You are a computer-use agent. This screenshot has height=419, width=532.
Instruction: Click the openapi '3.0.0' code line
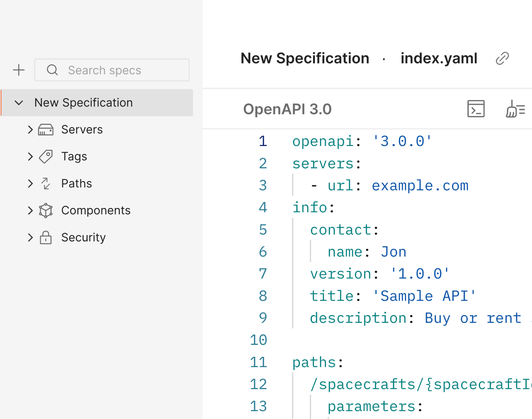point(362,141)
